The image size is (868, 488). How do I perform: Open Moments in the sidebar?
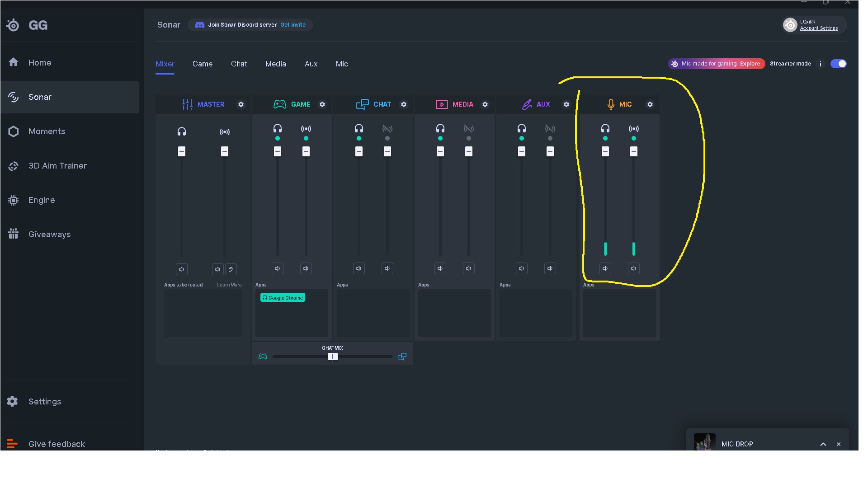coord(47,131)
